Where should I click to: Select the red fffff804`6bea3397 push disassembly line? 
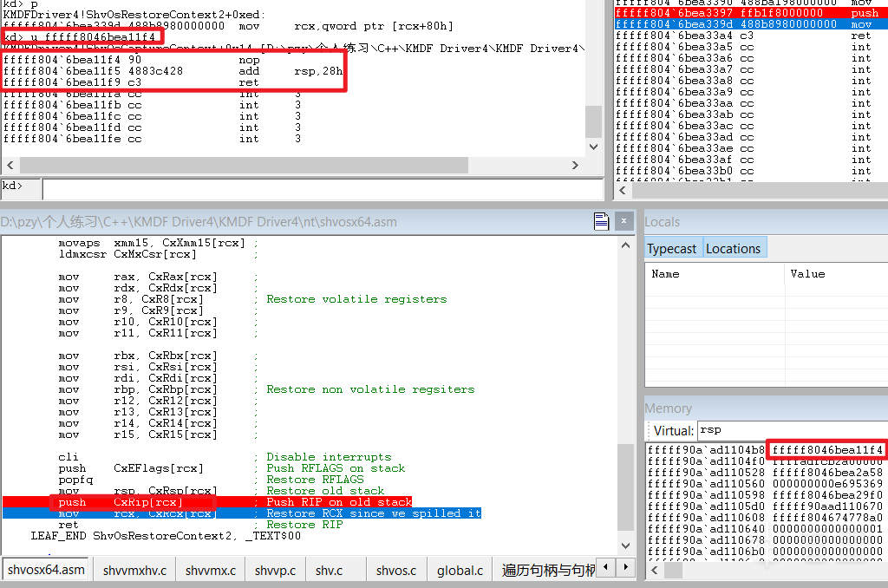coord(751,12)
